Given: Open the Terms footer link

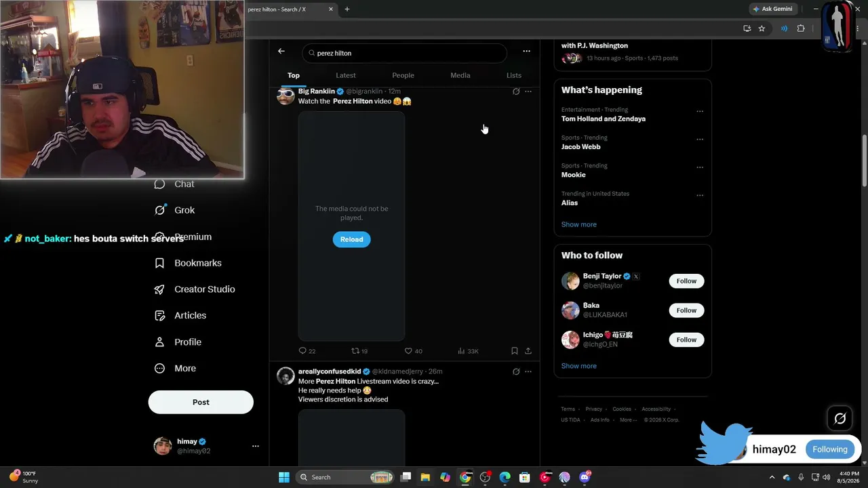Looking at the screenshot, I should tap(568, 409).
